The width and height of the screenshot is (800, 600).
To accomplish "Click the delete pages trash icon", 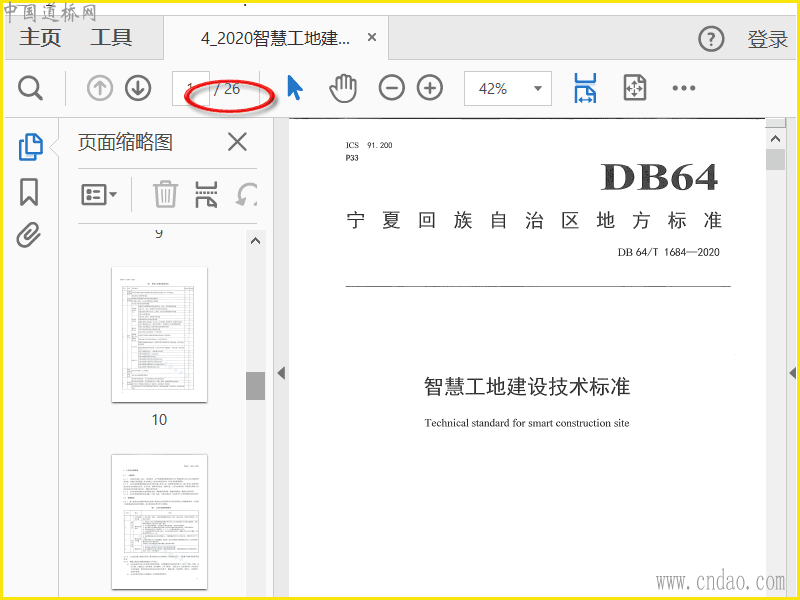I will tap(165, 194).
